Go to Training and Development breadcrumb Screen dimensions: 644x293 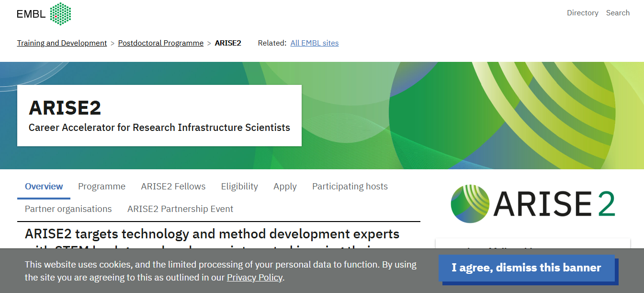(62, 43)
